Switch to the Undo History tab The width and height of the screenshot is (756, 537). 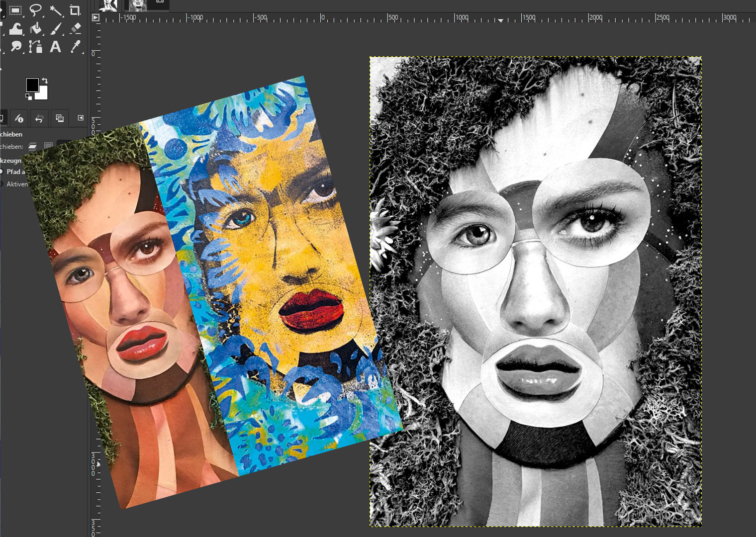click(x=39, y=118)
